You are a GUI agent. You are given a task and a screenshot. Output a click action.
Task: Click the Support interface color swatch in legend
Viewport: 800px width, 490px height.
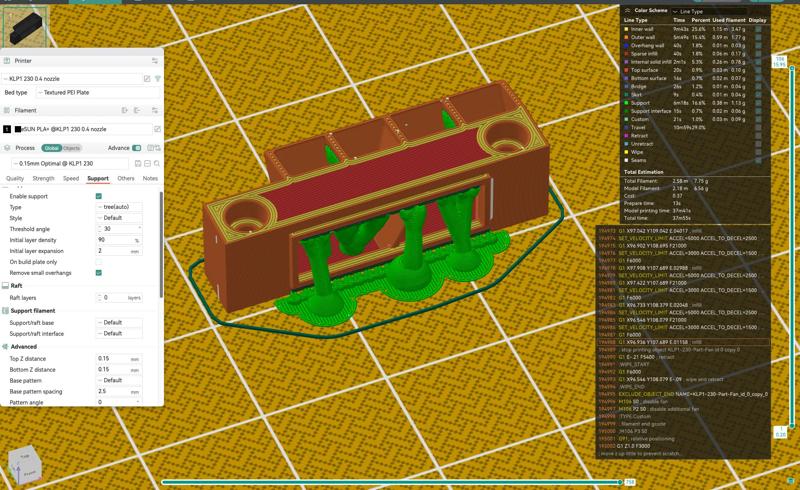coord(627,111)
